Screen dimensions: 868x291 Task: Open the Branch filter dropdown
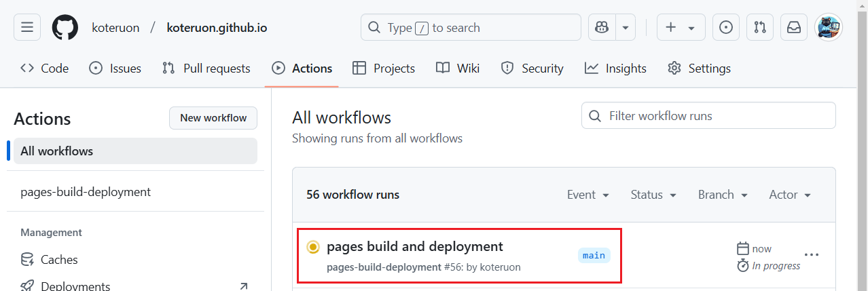click(x=723, y=195)
